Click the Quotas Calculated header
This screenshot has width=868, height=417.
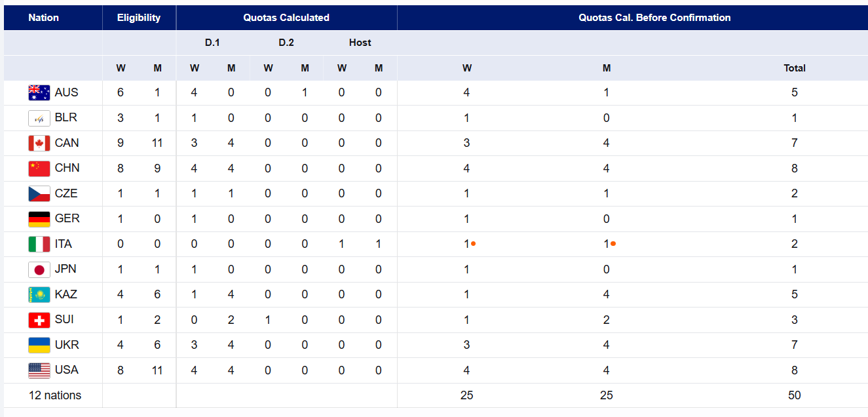(x=286, y=18)
